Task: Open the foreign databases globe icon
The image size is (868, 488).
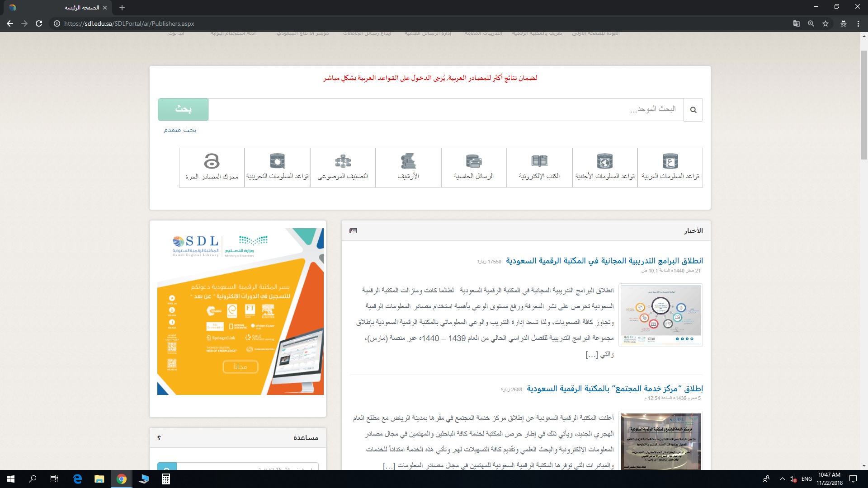Action: point(604,167)
